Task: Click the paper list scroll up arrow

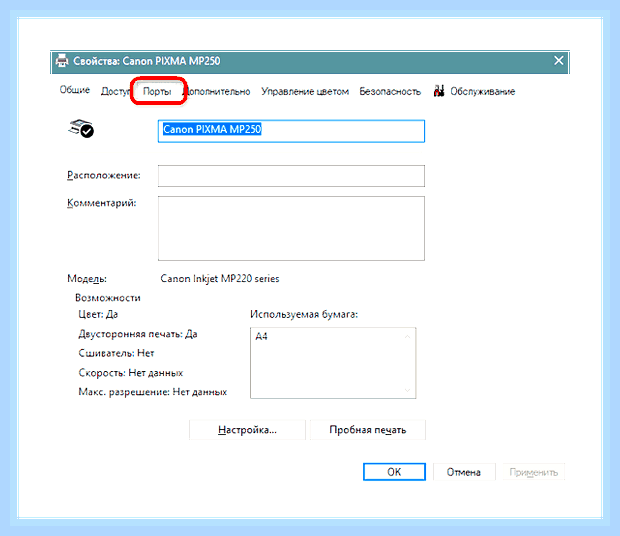Action: (x=407, y=336)
